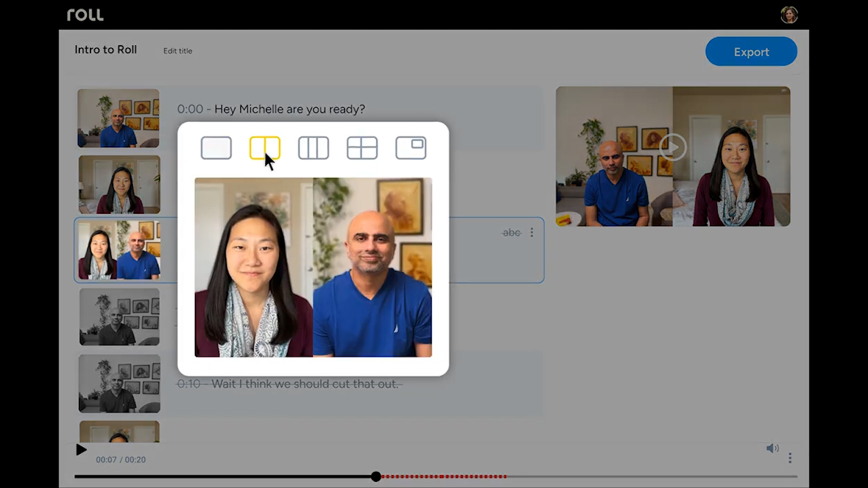
Task: Click the 'Intro to Roll' project title
Action: pyautogui.click(x=106, y=50)
